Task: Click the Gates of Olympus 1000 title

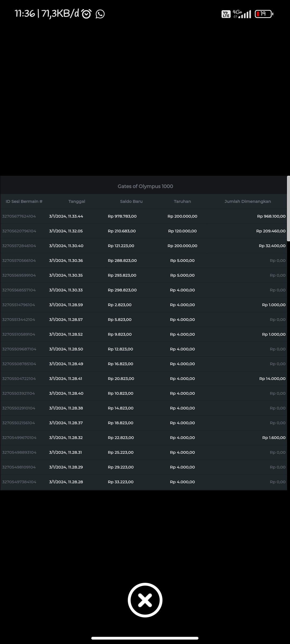Action: 145,186
